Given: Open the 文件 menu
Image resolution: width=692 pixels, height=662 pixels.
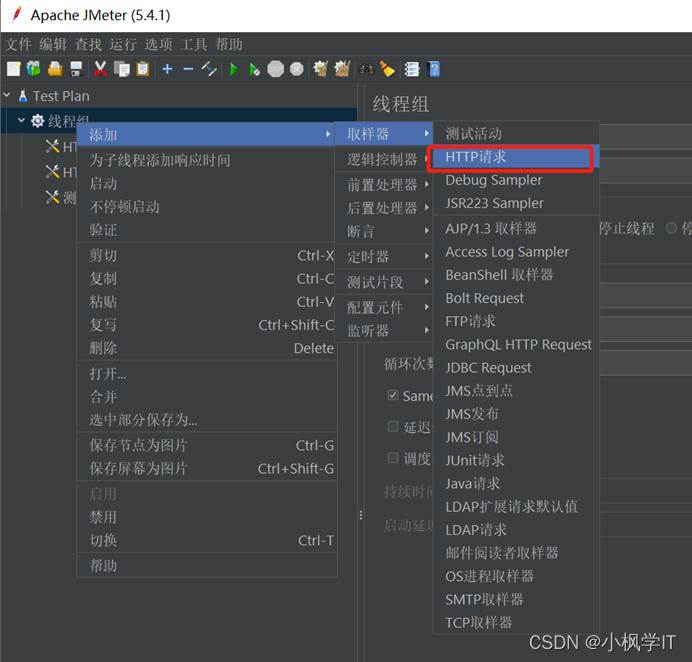Looking at the screenshot, I should click(x=19, y=45).
